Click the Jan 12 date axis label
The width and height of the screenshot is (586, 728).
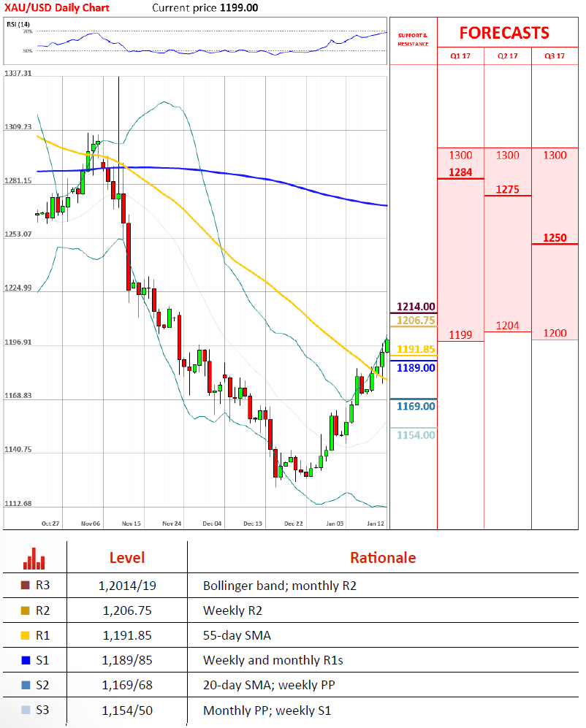tap(376, 524)
